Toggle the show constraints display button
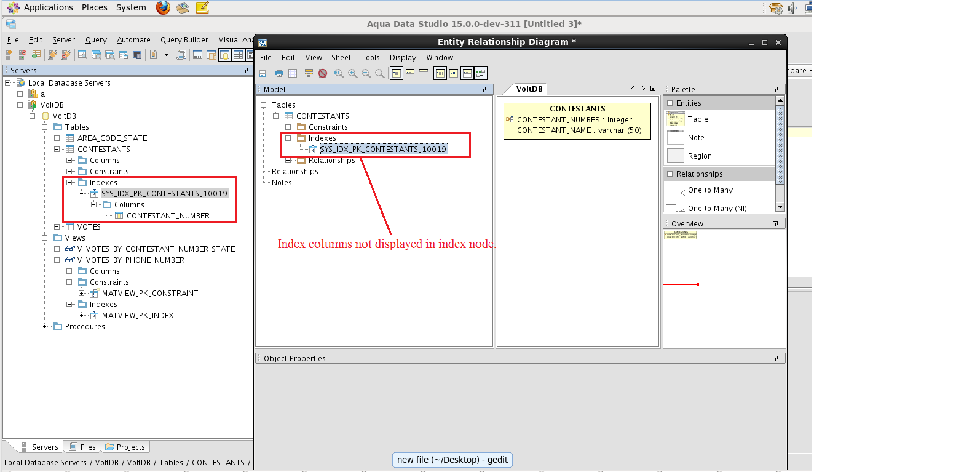 coord(467,73)
